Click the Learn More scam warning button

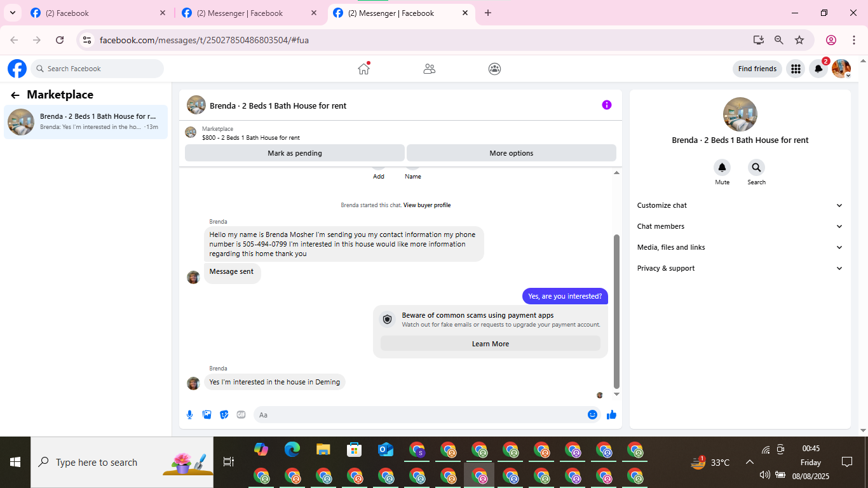point(491,344)
